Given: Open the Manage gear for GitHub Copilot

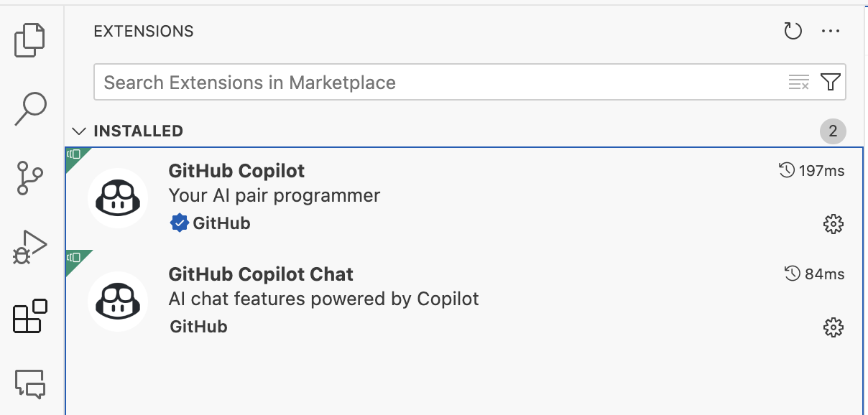Looking at the screenshot, I should [832, 223].
